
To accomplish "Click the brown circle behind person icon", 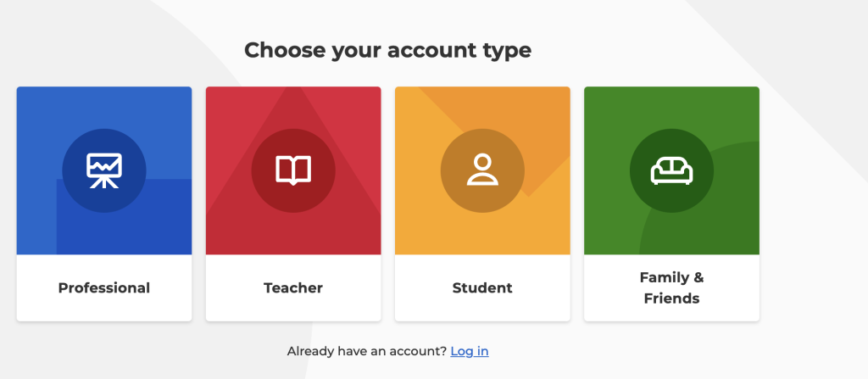I will pyautogui.click(x=482, y=170).
